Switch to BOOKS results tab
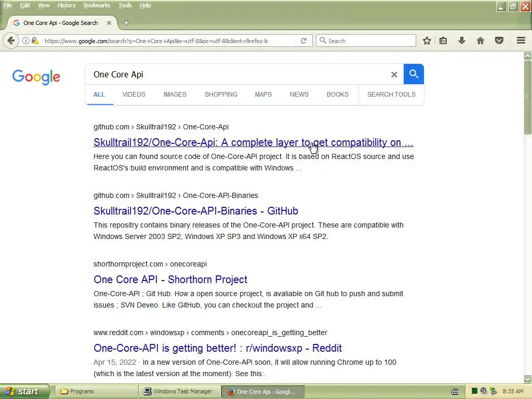532x399 pixels. [x=337, y=95]
